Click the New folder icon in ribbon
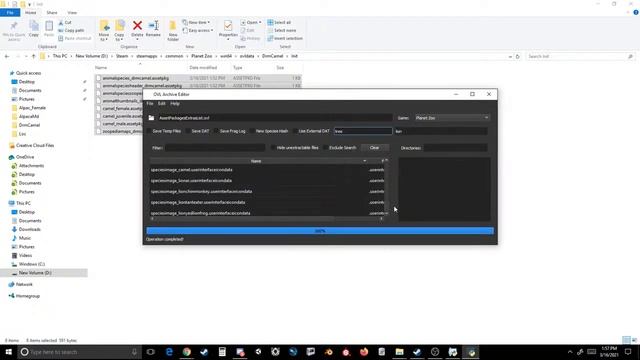Viewport: 640px width, 360px height. [x=173, y=26]
